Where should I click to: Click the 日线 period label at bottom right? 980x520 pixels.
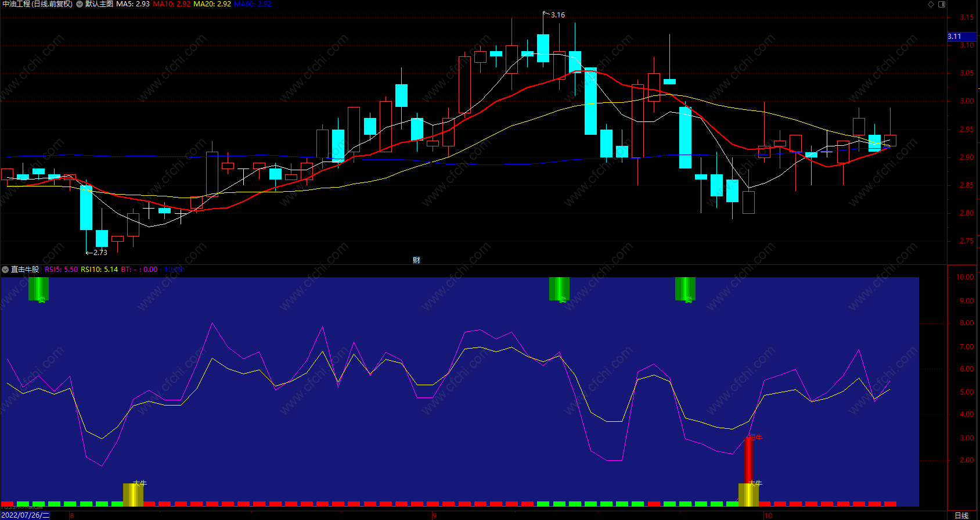961,515
